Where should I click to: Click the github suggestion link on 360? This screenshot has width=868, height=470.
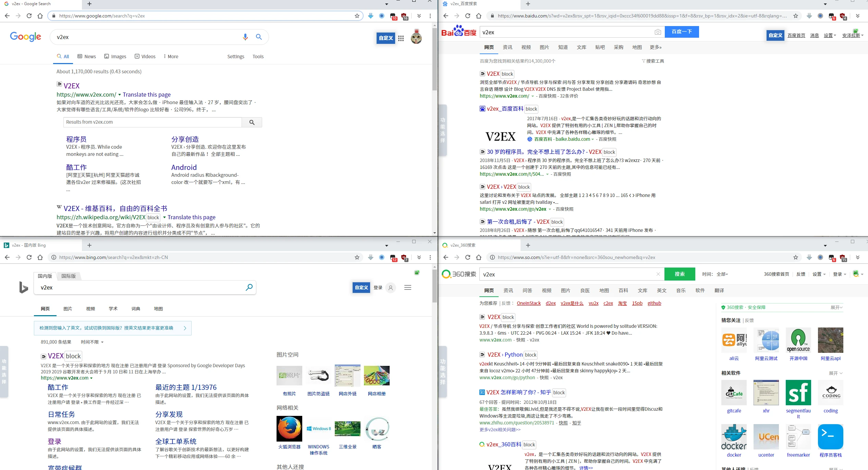[x=654, y=303]
